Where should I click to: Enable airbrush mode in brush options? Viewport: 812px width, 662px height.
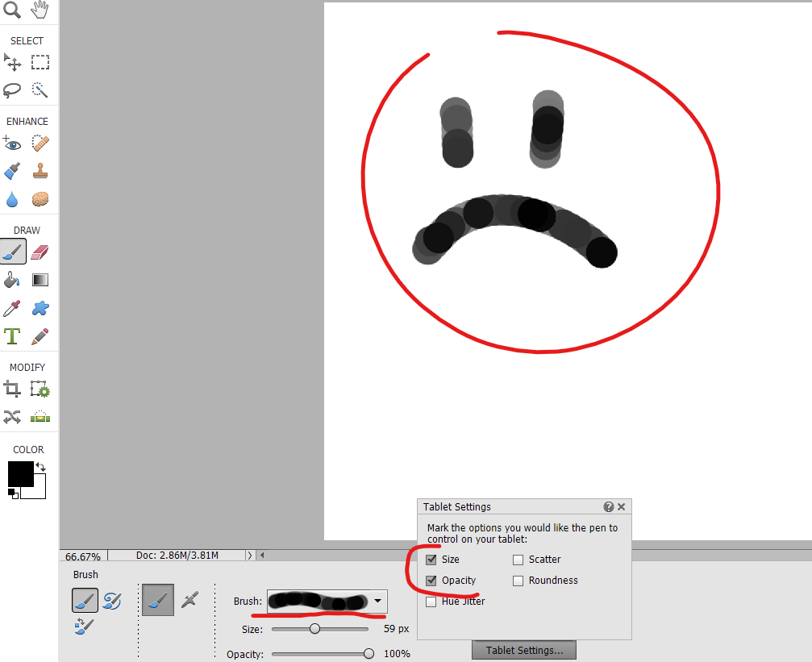(189, 600)
